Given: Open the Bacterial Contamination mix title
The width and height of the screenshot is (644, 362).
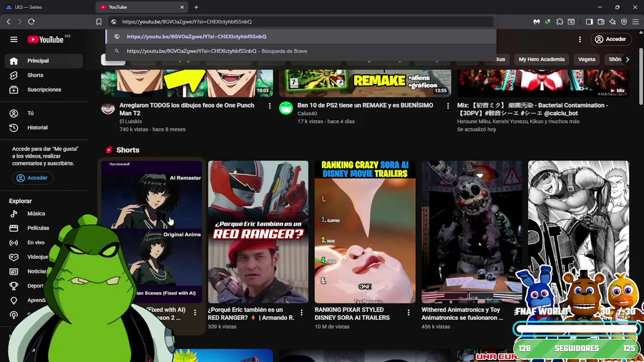Looking at the screenshot, I should tap(532, 109).
